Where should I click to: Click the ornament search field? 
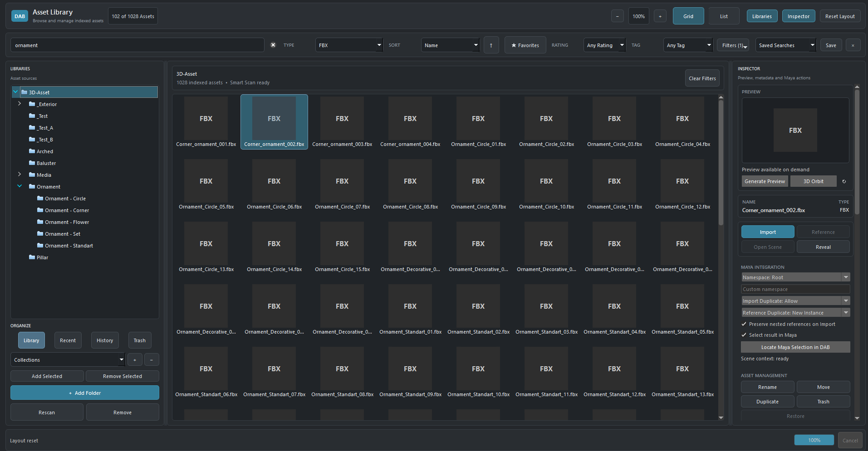[137, 45]
